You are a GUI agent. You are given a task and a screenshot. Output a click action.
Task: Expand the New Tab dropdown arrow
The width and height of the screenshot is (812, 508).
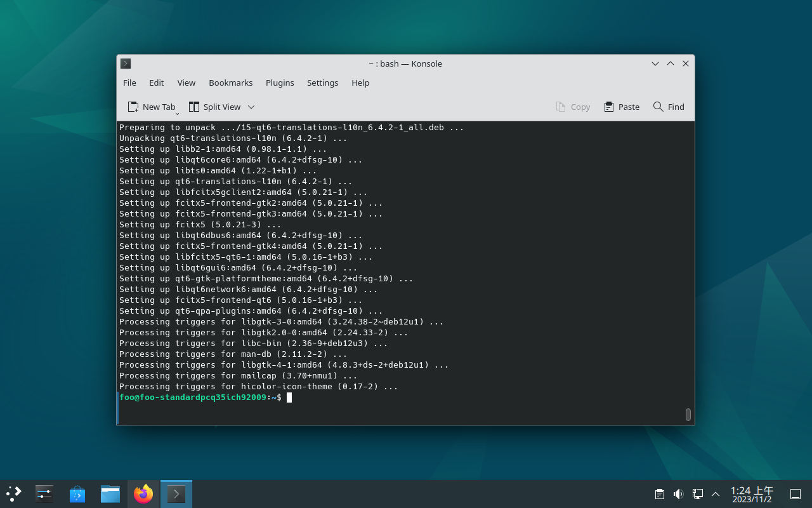(x=178, y=112)
